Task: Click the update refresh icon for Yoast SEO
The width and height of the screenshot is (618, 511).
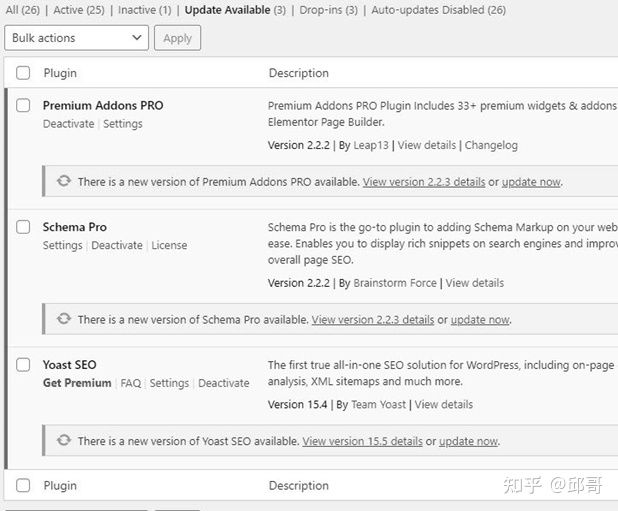Action: coord(63,440)
